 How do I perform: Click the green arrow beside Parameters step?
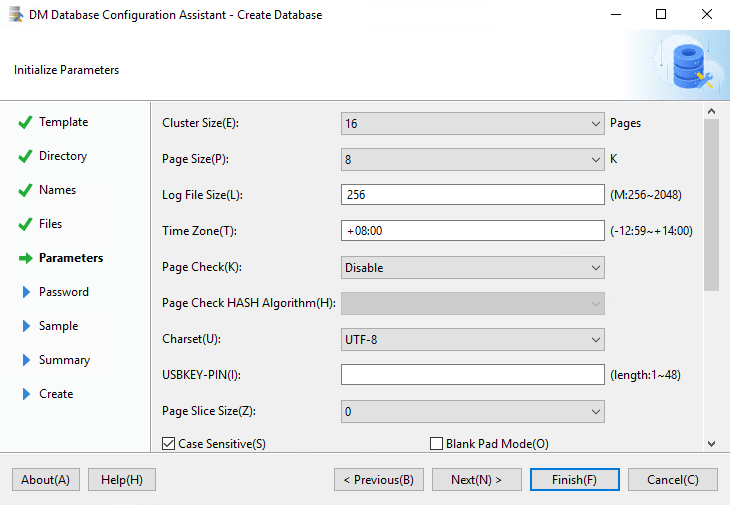click(x=25, y=258)
